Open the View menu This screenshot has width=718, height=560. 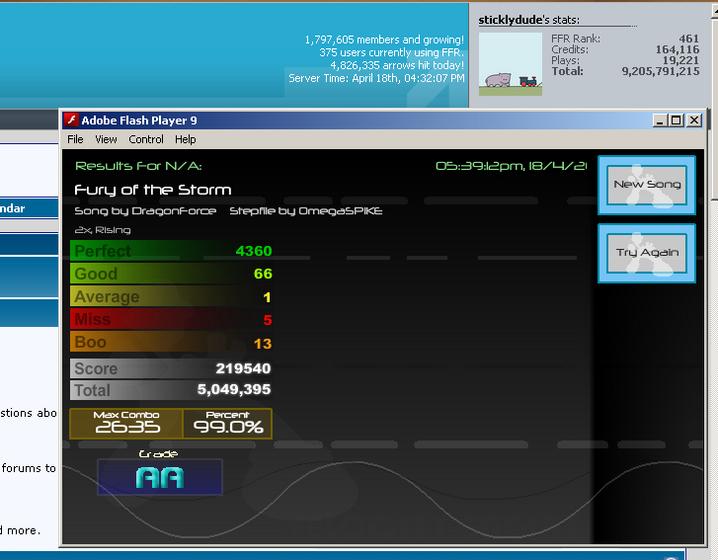tap(106, 139)
